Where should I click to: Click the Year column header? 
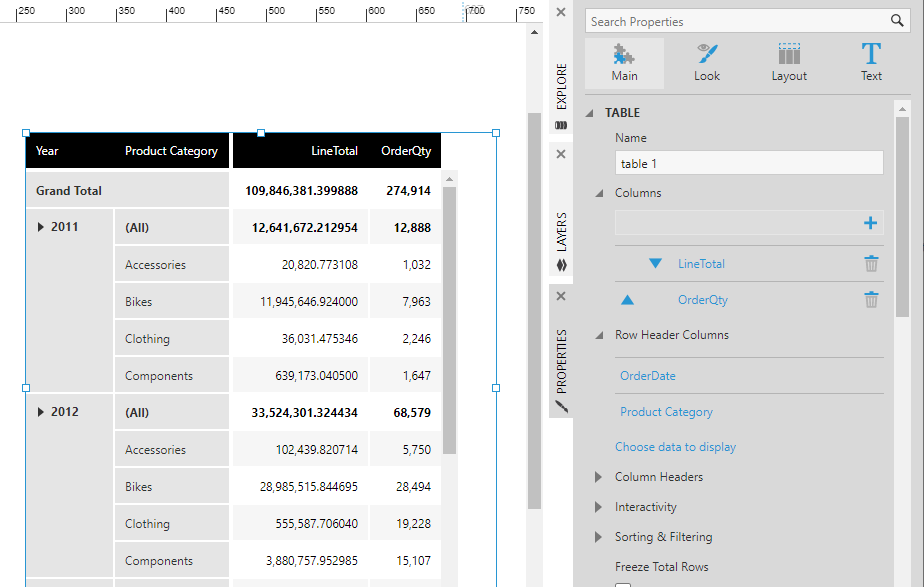point(47,151)
